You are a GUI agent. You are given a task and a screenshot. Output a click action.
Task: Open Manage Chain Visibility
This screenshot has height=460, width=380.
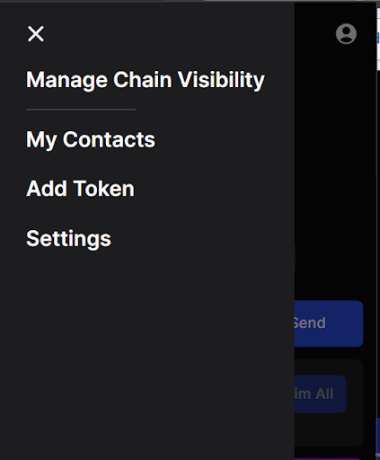click(145, 80)
